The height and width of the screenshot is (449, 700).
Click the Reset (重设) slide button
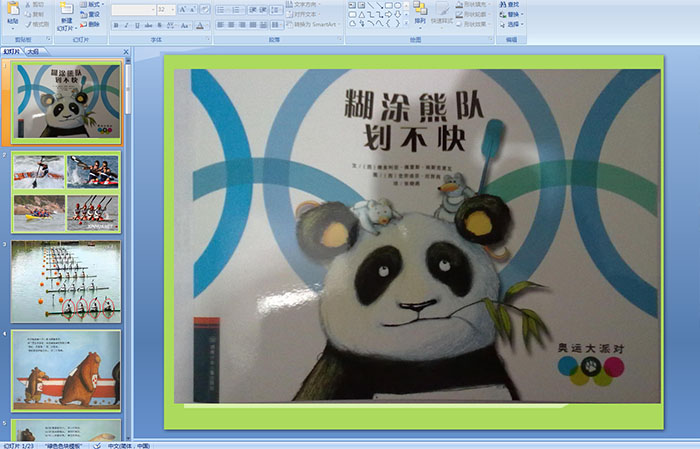tap(90, 14)
